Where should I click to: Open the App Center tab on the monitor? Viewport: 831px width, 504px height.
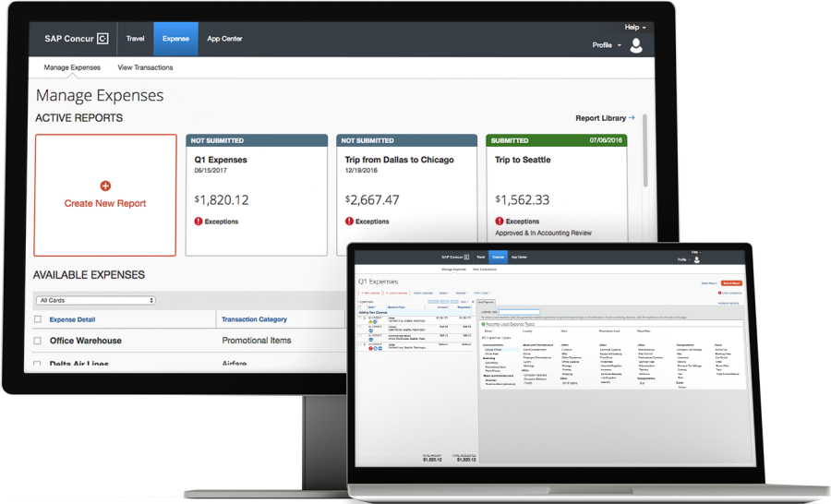click(224, 39)
